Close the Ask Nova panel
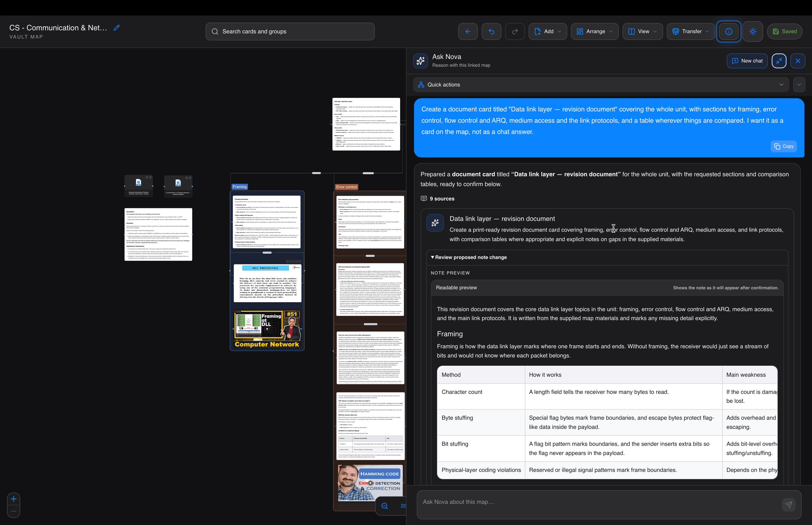812x525 pixels. (798, 61)
